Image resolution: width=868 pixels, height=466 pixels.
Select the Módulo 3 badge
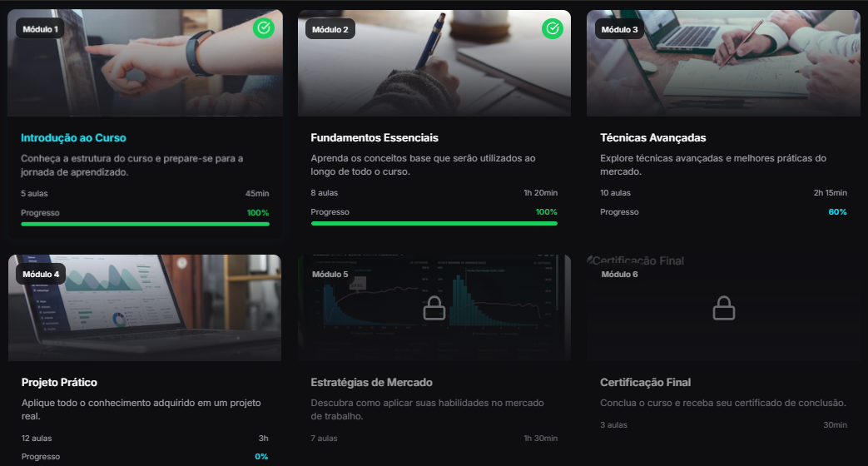pyautogui.click(x=619, y=29)
